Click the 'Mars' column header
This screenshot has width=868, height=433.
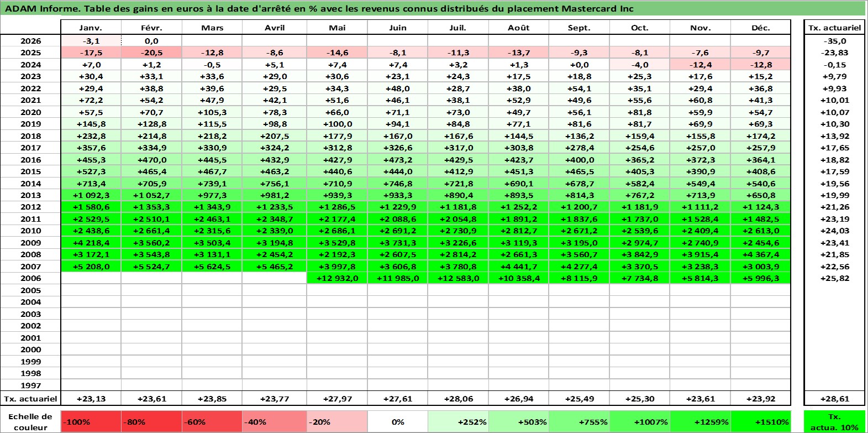[213, 28]
